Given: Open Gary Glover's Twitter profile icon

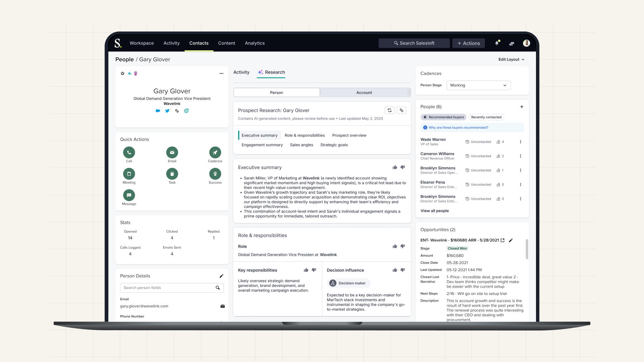Looking at the screenshot, I should tap(167, 111).
